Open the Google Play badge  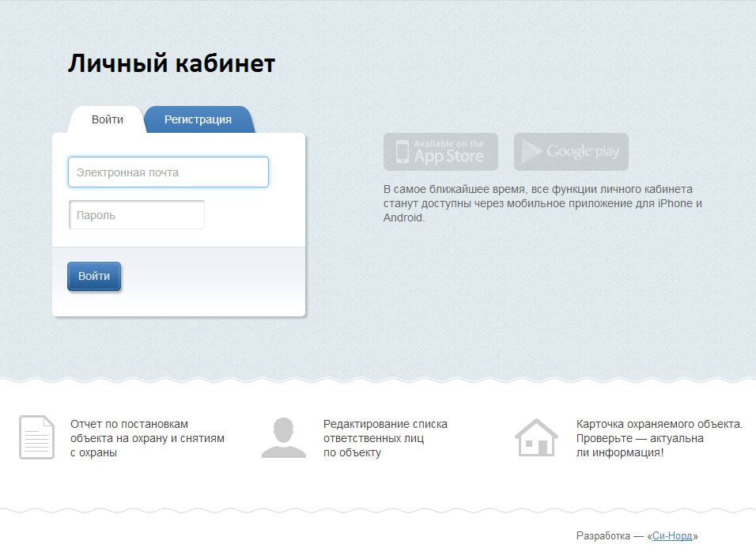click(571, 152)
